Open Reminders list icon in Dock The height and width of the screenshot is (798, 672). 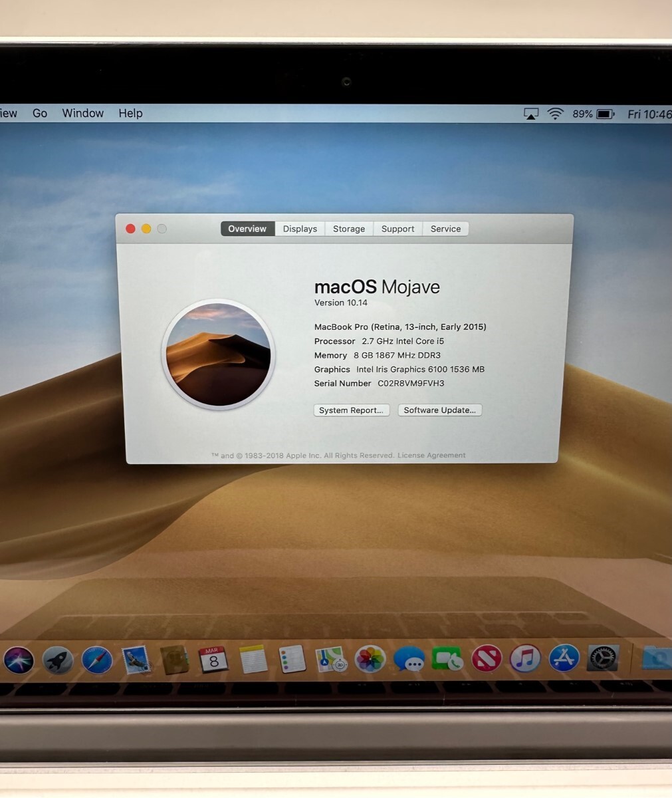(292, 660)
